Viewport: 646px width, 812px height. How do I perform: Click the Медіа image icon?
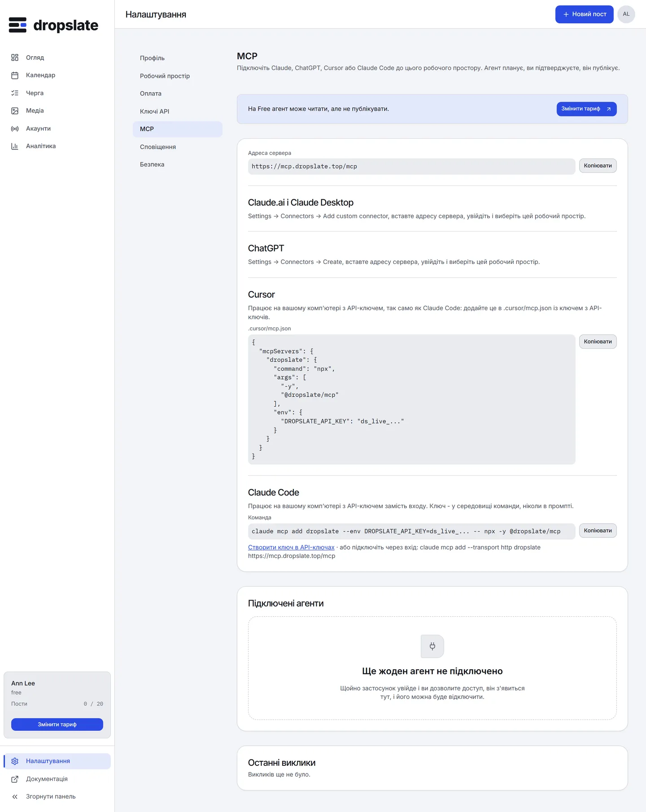[15, 111]
